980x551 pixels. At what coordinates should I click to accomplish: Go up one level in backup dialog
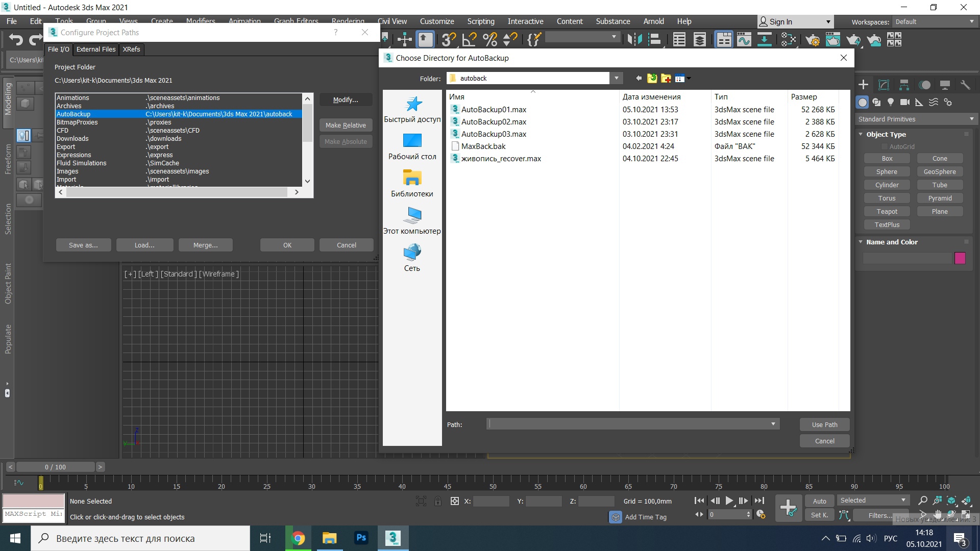(x=652, y=78)
